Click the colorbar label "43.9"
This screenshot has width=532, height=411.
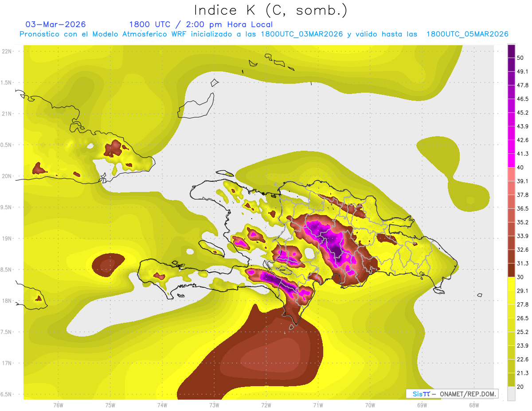[522, 126]
